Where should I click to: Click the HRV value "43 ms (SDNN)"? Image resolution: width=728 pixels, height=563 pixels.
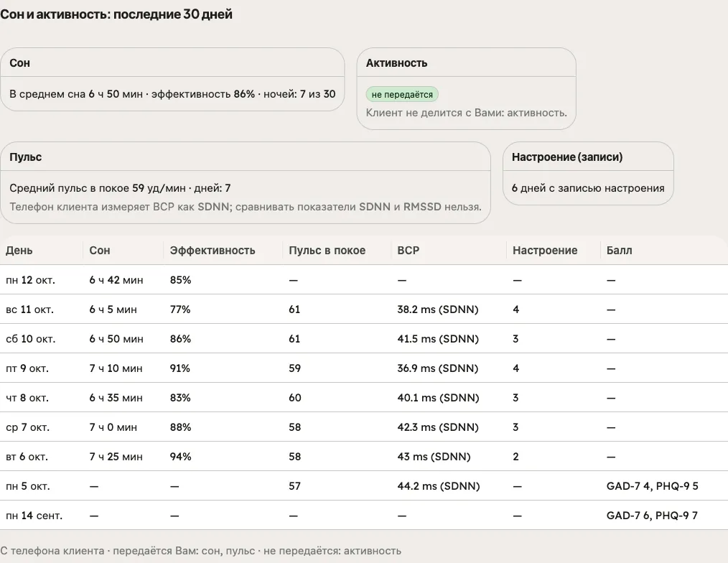point(434,457)
